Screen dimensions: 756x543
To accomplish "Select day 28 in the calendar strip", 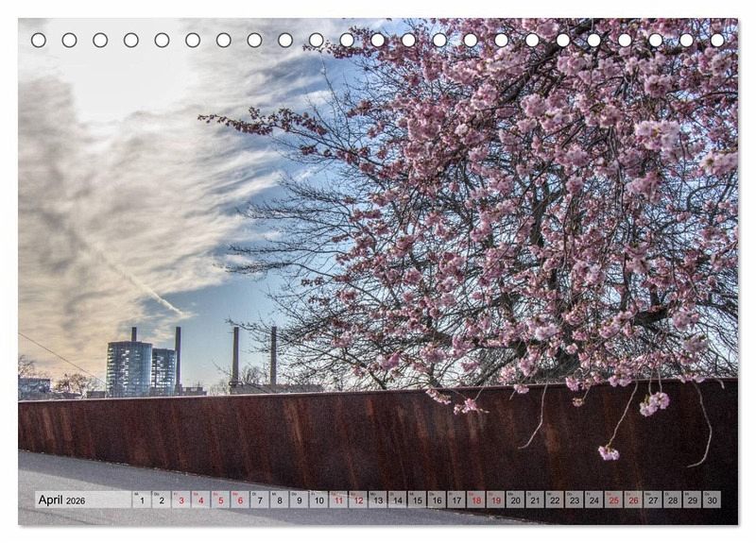I will click(x=673, y=500).
